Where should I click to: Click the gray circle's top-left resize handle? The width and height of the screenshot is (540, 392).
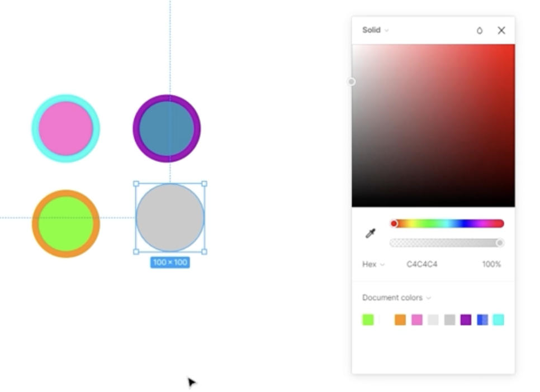(x=136, y=184)
